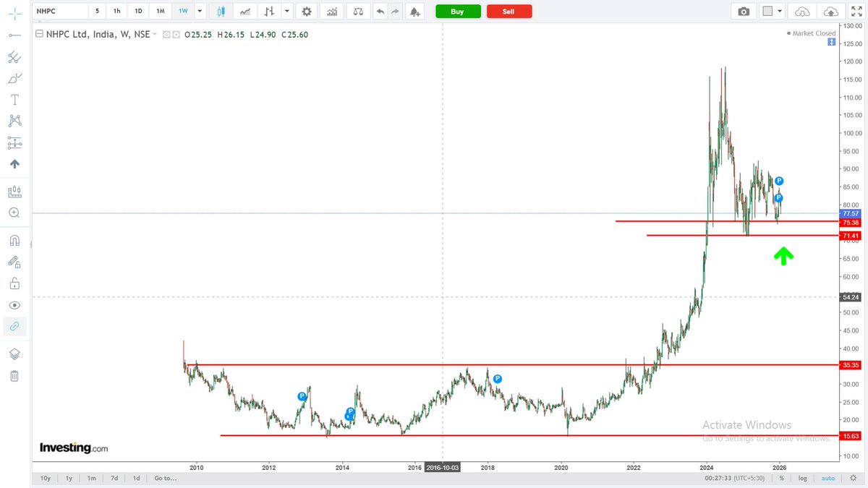Switch to the 5-minute interval
This screenshot has height=488, width=868.
coord(97,11)
